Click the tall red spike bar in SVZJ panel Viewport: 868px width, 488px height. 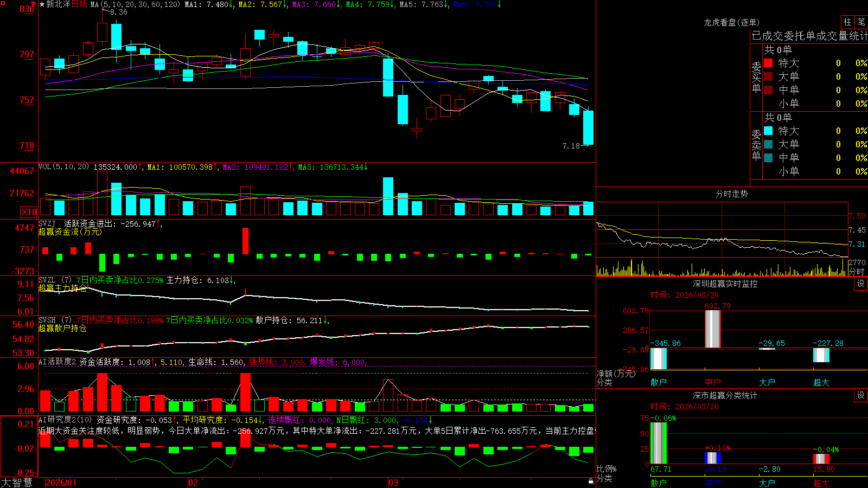click(245, 241)
